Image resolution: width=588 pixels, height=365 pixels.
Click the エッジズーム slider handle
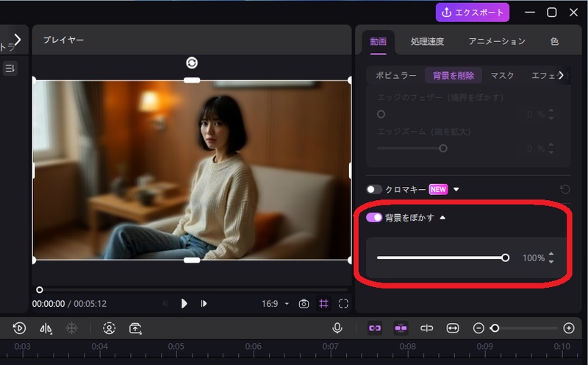point(443,149)
